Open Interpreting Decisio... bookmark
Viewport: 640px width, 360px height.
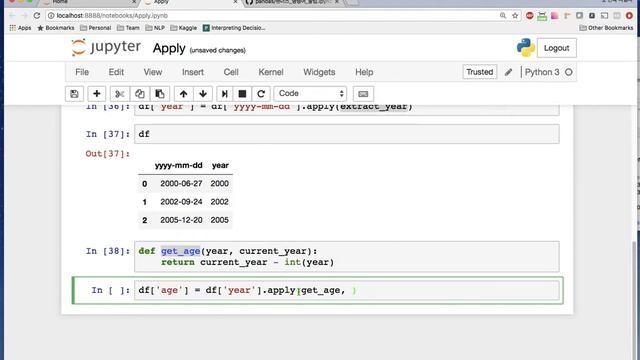point(234,28)
